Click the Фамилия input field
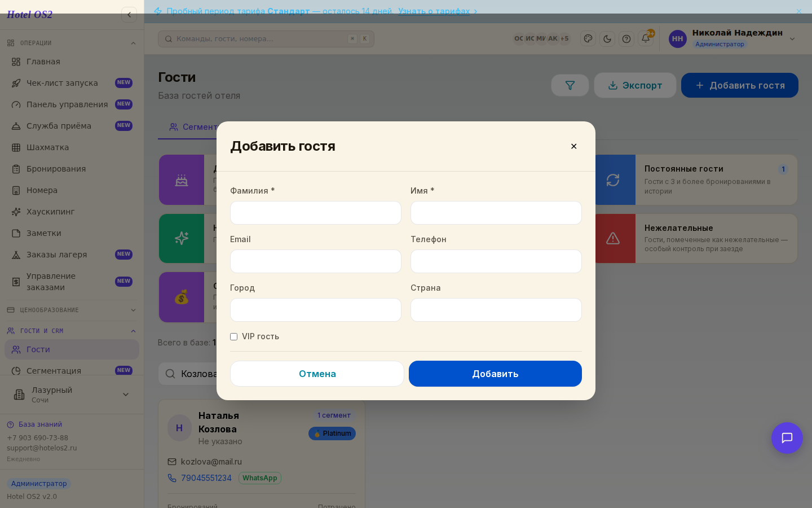The width and height of the screenshot is (812, 508). point(316,213)
